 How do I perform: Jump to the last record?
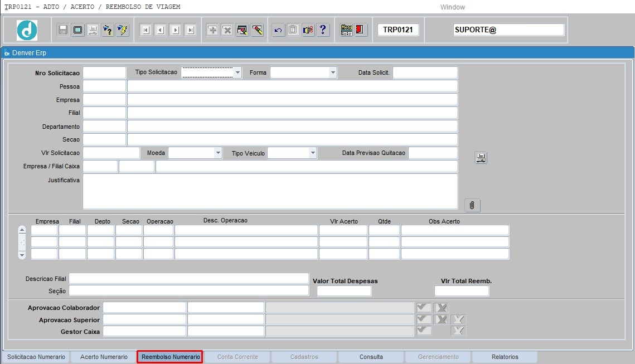(x=190, y=30)
